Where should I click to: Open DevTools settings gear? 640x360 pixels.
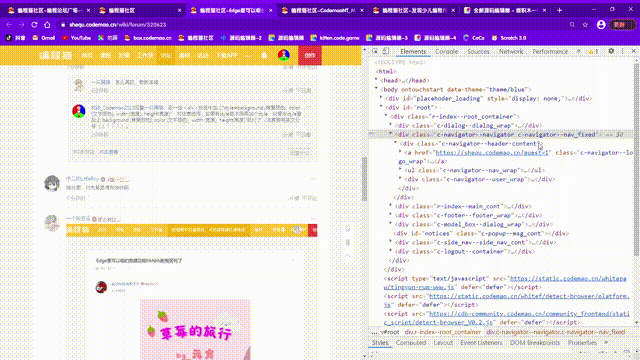tap(611, 51)
